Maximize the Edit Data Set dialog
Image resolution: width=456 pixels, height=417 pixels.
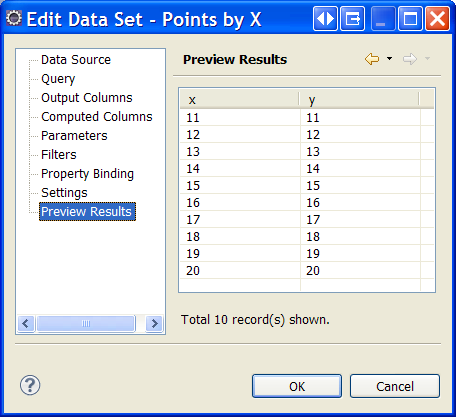(x=410, y=19)
